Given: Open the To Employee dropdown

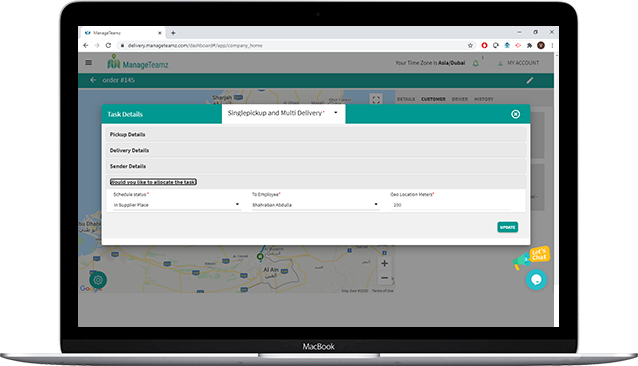Looking at the screenshot, I should [315, 205].
